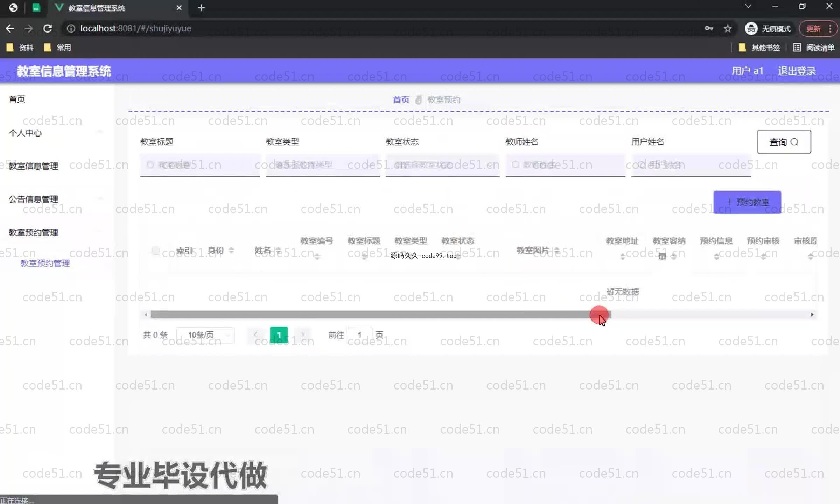Focus the 教室标题 search field
Screen dimensions: 840x504
tap(200, 165)
